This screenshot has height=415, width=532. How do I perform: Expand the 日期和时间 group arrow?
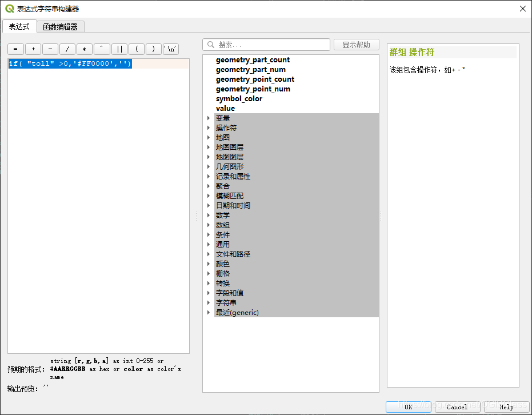(x=209, y=206)
